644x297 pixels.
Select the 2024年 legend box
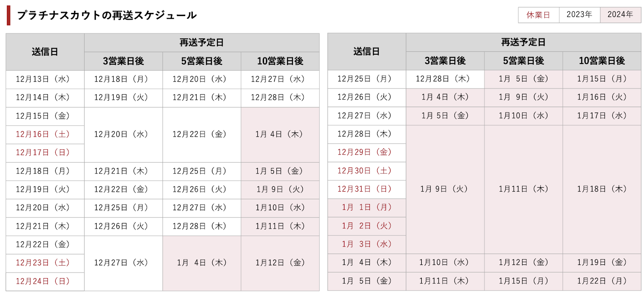(620, 15)
